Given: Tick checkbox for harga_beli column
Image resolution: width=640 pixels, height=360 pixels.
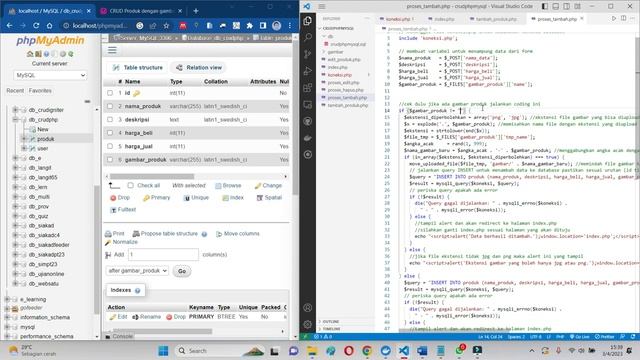Looking at the screenshot, I should [x=110, y=133].
